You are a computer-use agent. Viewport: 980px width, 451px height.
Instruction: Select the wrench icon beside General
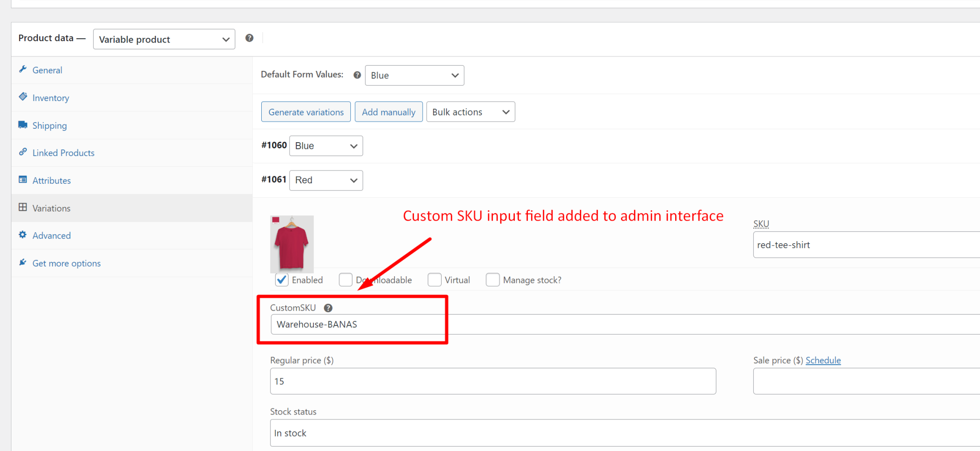pyautogui.click(x=23, y=70)
